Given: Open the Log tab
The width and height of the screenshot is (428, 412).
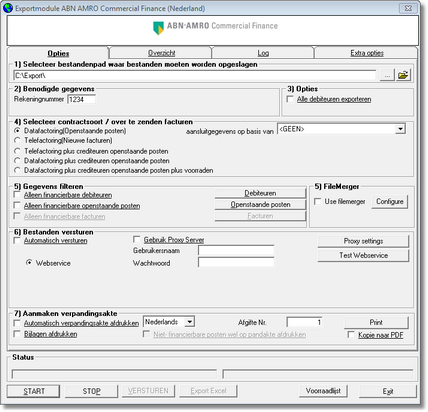Looking at the screenshot, I should [x=263, y=53].
